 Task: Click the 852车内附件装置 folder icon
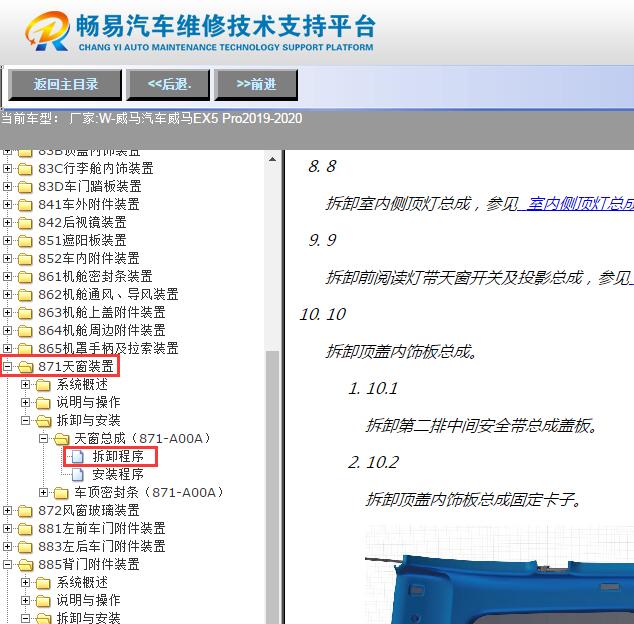tap(25, 259)
